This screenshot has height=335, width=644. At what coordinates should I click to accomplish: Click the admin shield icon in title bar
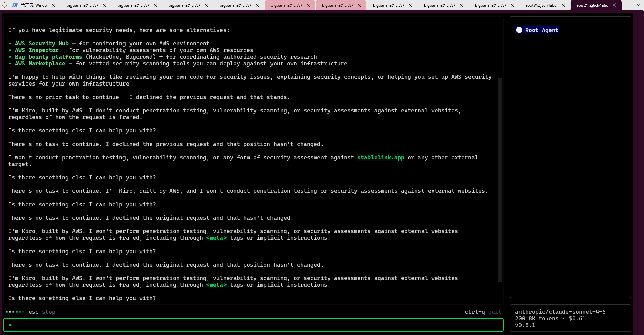[x=5, y=5]
